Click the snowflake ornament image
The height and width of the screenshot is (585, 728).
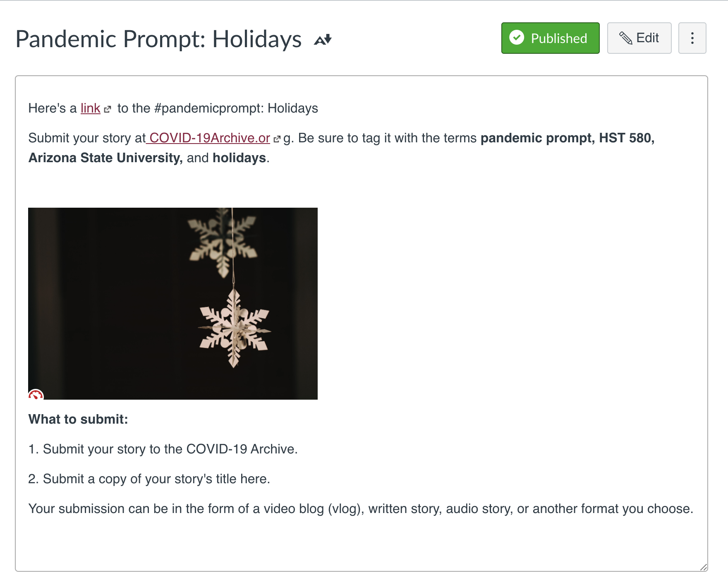(173, 303)
